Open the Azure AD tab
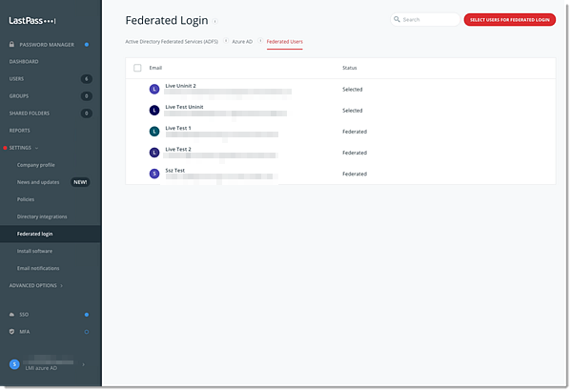Image resolution: width=572 pixels, height=392 pixels. (x=242, y=42)
